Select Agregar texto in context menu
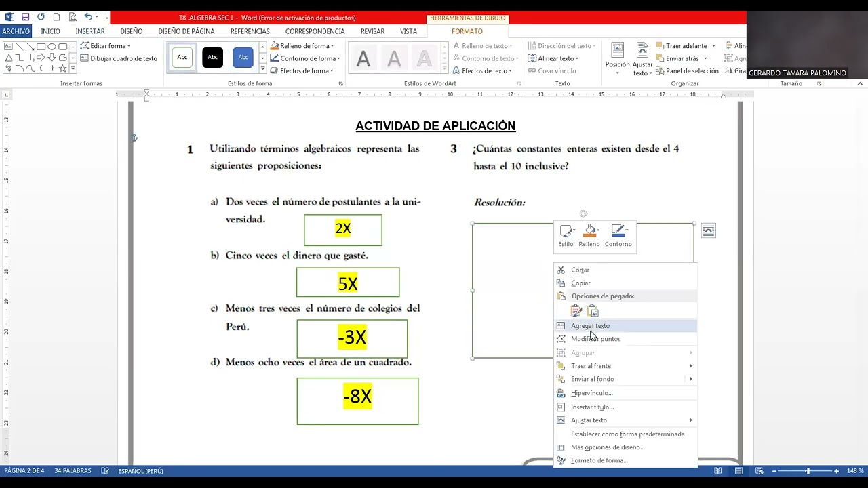This screenshot has width=868, height=488. point(626,326)
